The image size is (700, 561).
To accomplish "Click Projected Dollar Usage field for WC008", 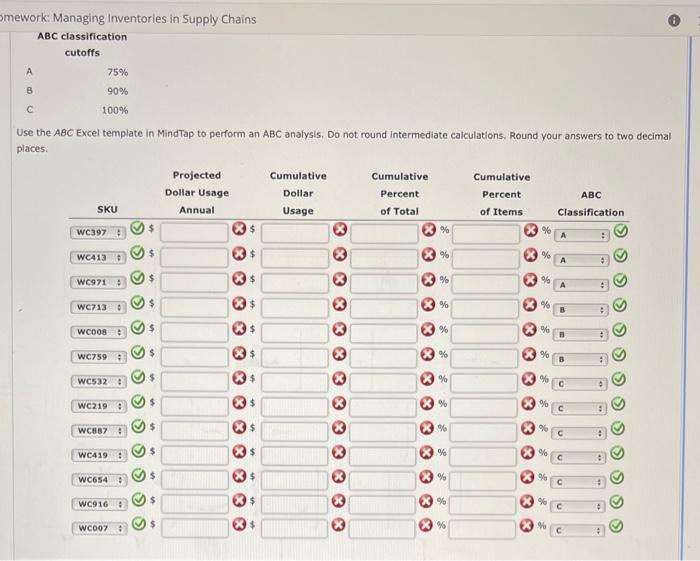I will coord(195,332).
